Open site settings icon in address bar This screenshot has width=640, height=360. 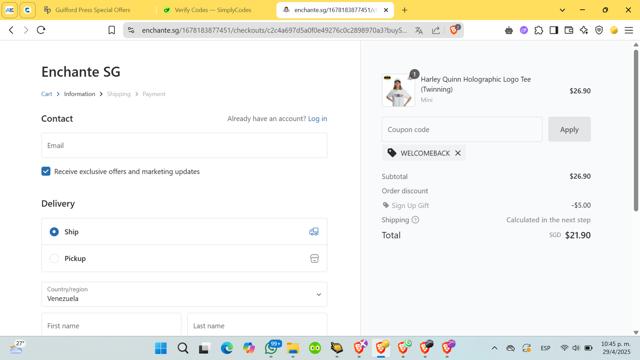pyautogui.click(x=131, y=30)
